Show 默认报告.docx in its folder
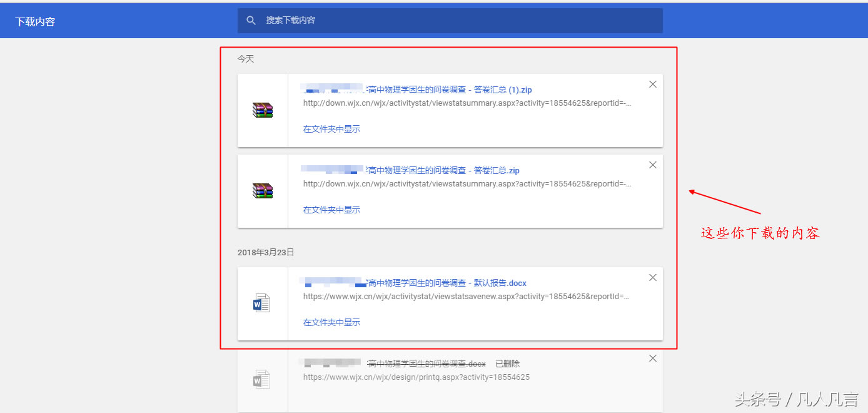Screen dimensions: 868x413 coord(331,322)
